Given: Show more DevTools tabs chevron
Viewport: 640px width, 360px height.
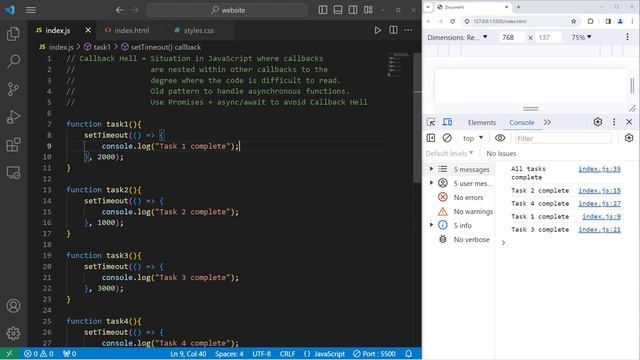Looking at the screenshot, I should [x=547, y=122].
